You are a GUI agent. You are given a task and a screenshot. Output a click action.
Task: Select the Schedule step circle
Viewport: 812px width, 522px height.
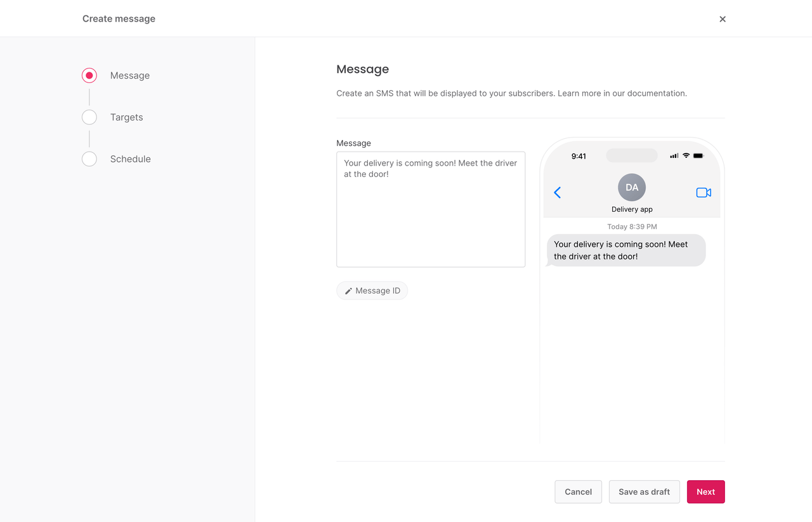coord(89,159)
